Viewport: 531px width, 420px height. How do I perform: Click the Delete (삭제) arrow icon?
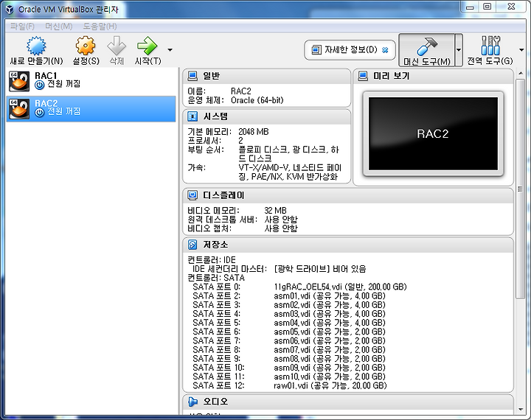(x=117, y=46)
